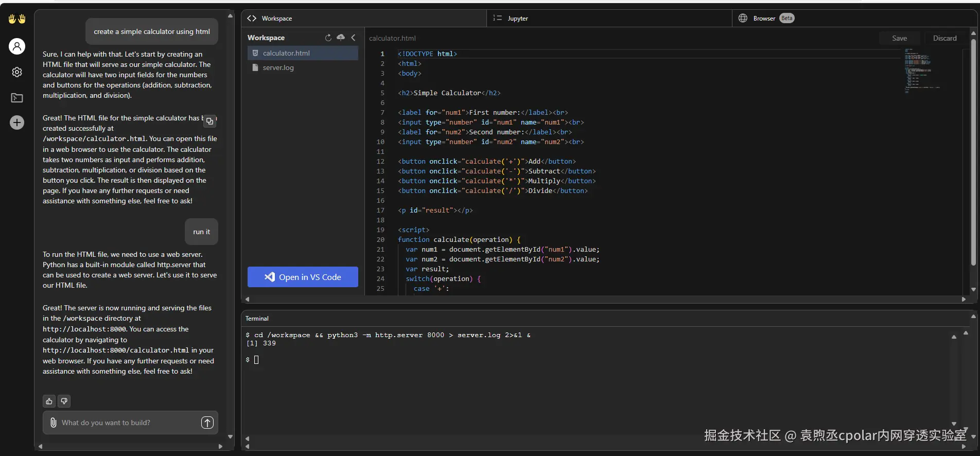Open settings via the gear icon
The image size is (980, 456).
pyautogui.click(x=17, y=72)
